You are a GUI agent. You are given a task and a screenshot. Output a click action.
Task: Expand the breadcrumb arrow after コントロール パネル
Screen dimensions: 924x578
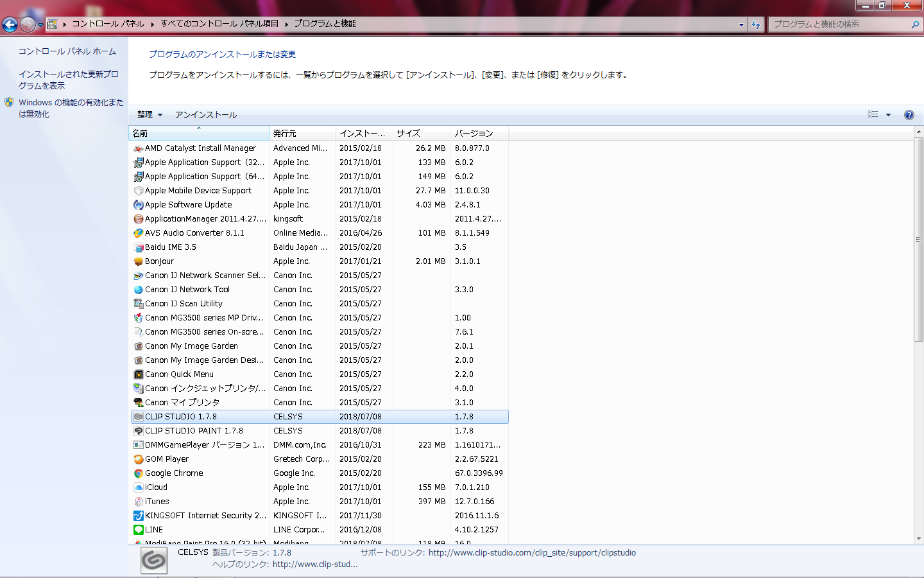pyautogui.click(x=153, y=24)
